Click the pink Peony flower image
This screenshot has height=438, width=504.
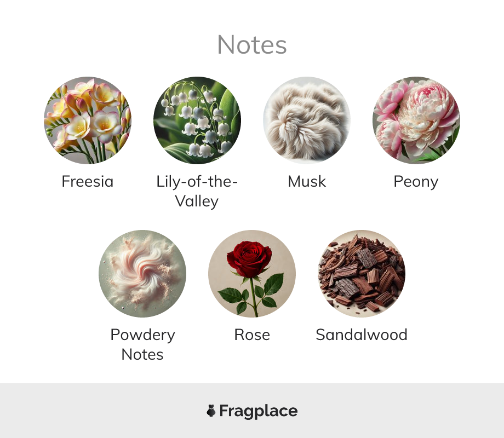click(x=416, y=120)
